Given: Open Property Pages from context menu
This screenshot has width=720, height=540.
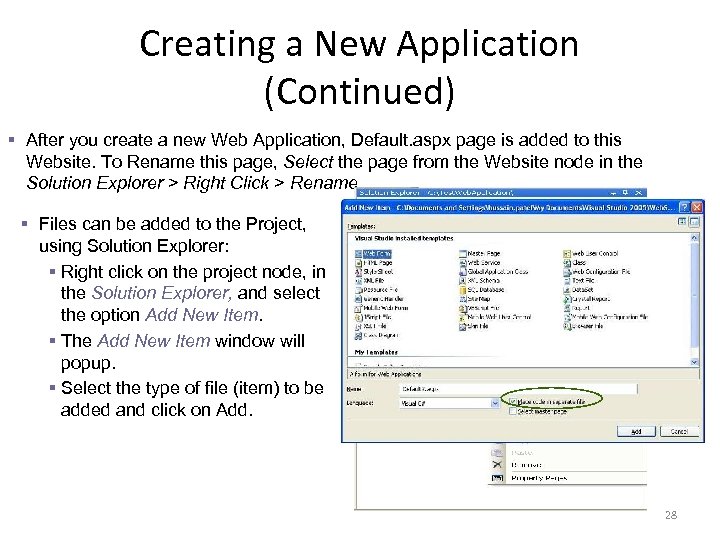Looking at the screenshot, I should pos(568,478).
